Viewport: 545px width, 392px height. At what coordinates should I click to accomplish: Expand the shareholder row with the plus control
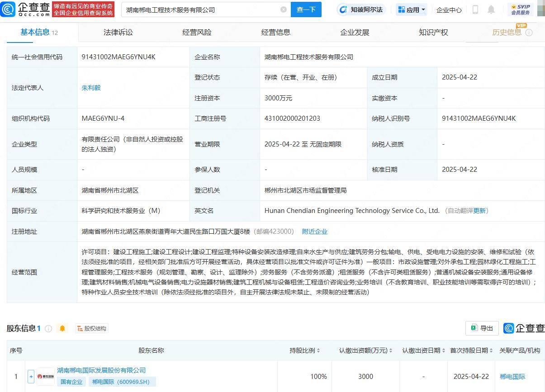pos(30,376)
